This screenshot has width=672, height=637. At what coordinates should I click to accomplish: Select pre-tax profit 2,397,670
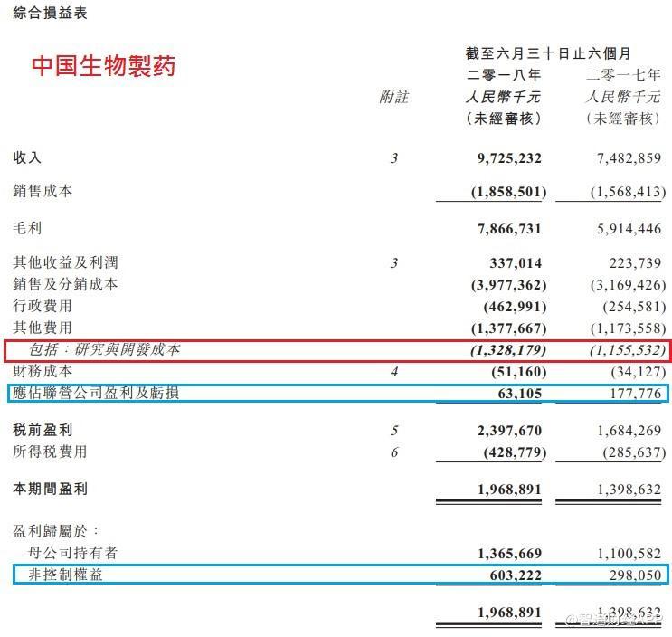tap(509, 431)
